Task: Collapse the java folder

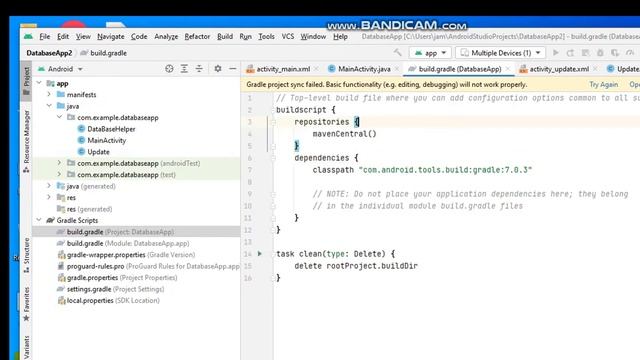Action: pyautogui.click(x=49, y=106)
